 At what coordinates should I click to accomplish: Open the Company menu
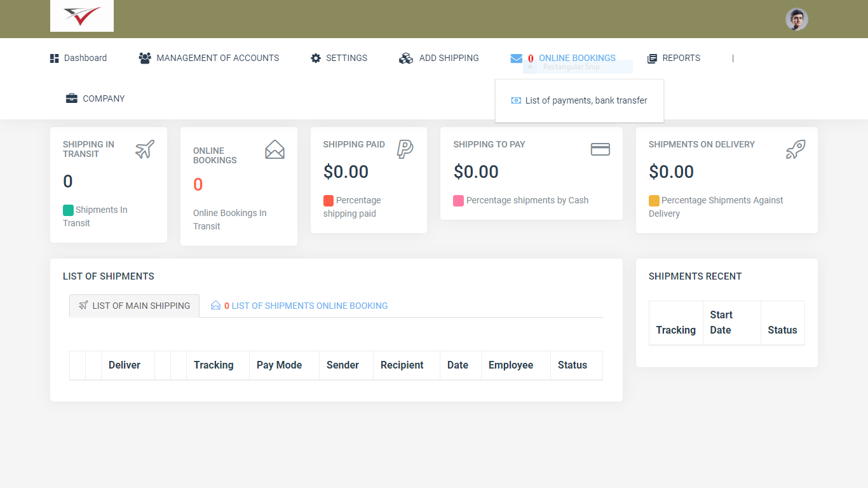tap(95, 98)
